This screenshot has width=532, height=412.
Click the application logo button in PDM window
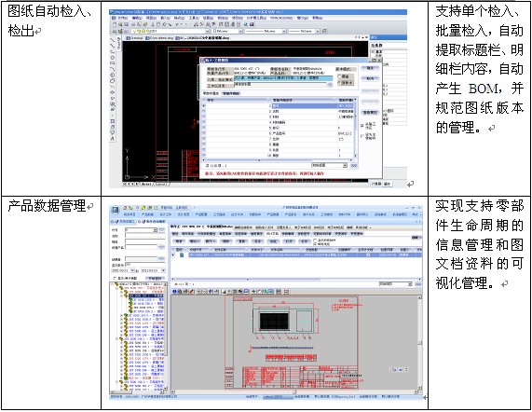(115, 211)
